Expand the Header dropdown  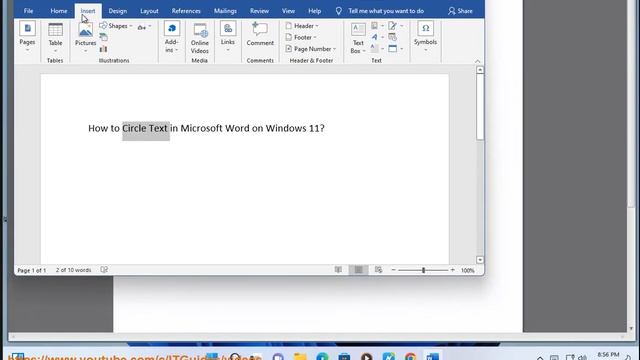317,26
